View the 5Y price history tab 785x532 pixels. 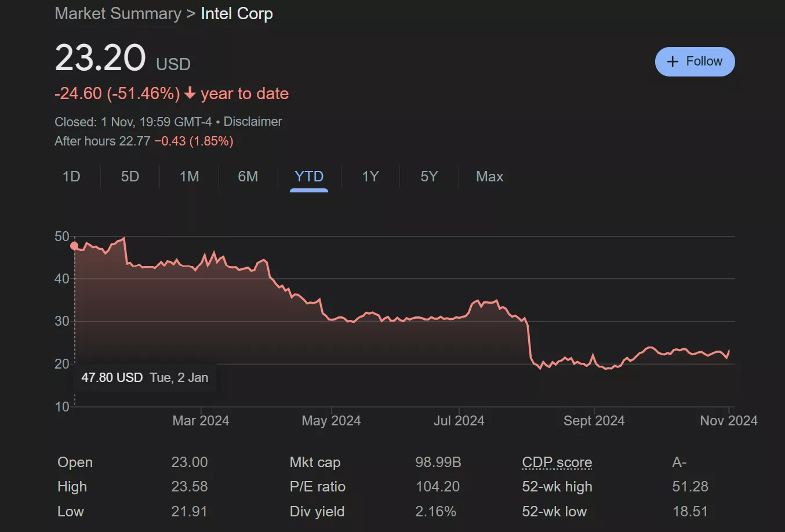pos(429,177)
